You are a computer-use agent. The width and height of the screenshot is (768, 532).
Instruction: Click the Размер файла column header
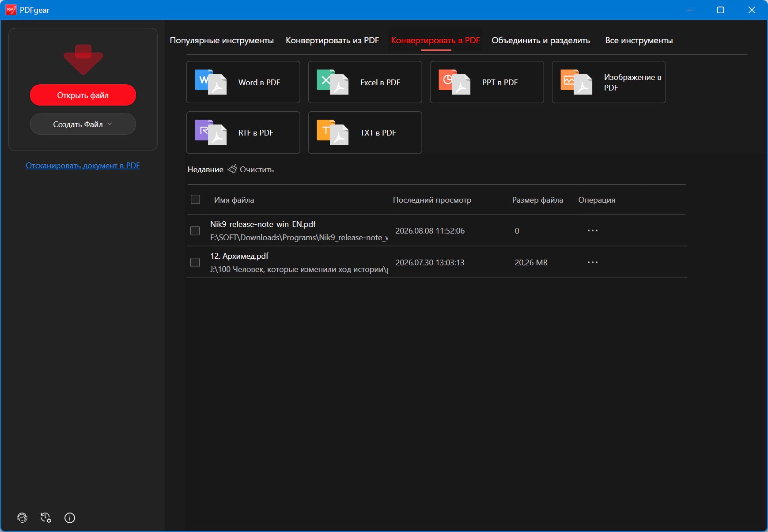(537, 200)
